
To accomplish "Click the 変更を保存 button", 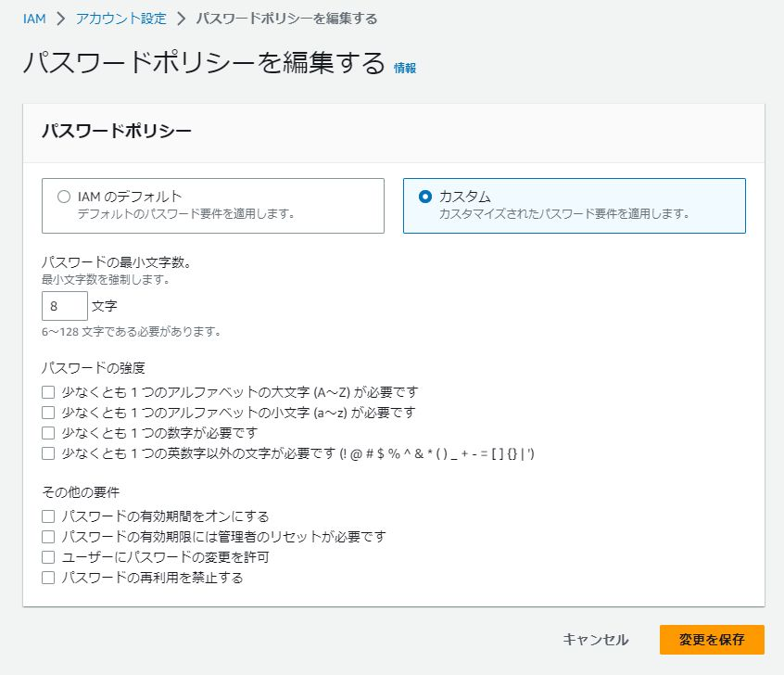I will pos(712,640).
